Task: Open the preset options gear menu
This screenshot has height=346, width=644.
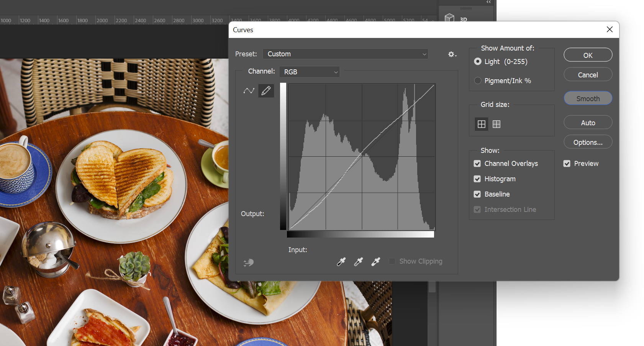Action: point(452,54)
